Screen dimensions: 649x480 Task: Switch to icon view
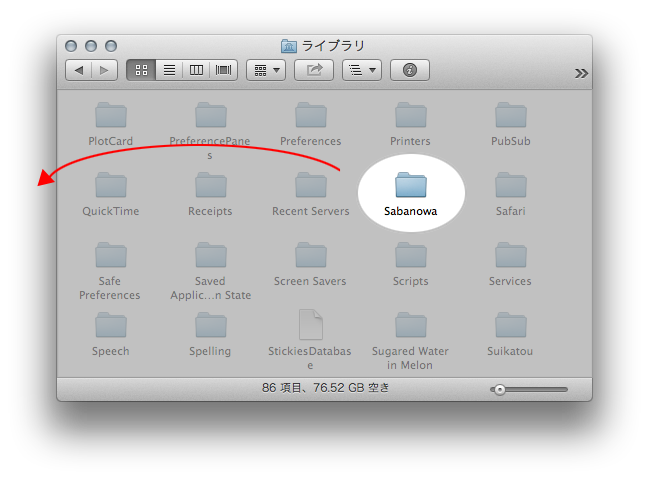pos(141,70)
